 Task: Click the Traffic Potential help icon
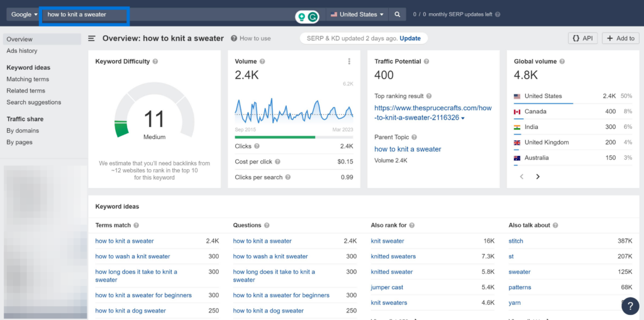point(426,62)
